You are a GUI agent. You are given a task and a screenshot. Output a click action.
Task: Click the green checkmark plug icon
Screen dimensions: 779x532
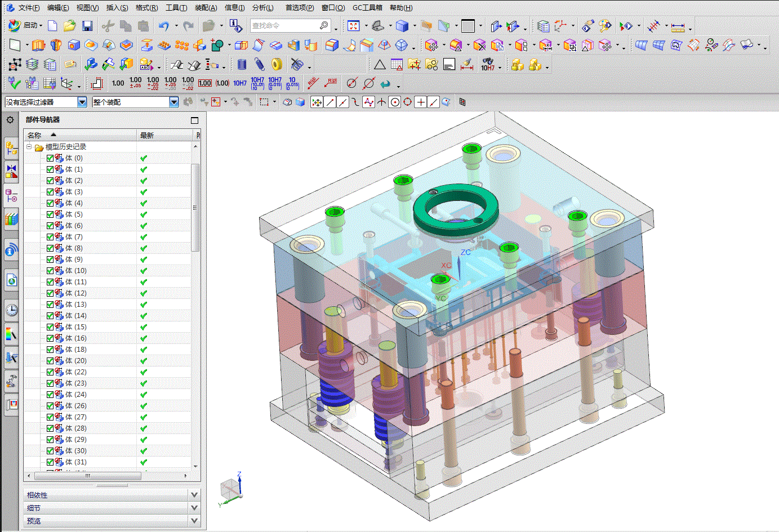[x=14, y=83]
